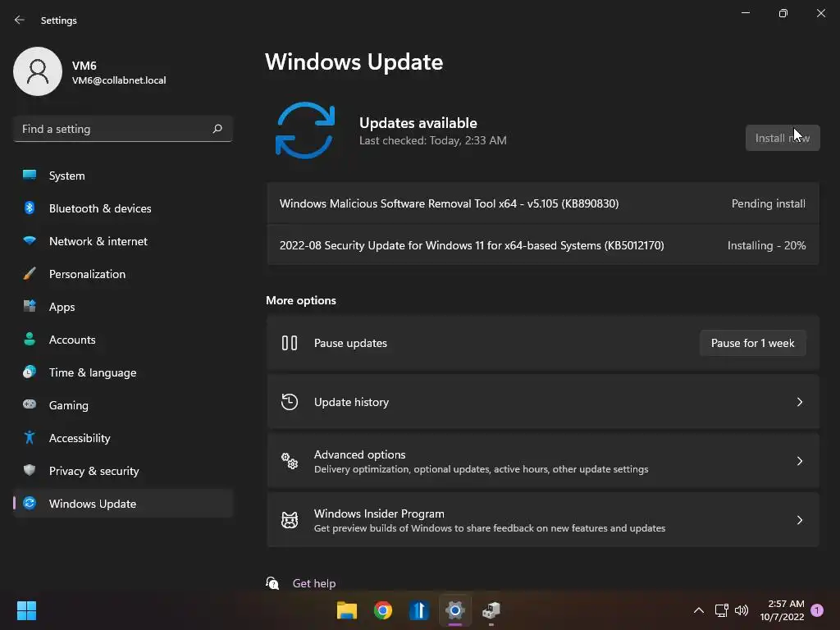
Task: Click the volume speaker tray icon
Action: coord(742,610)
